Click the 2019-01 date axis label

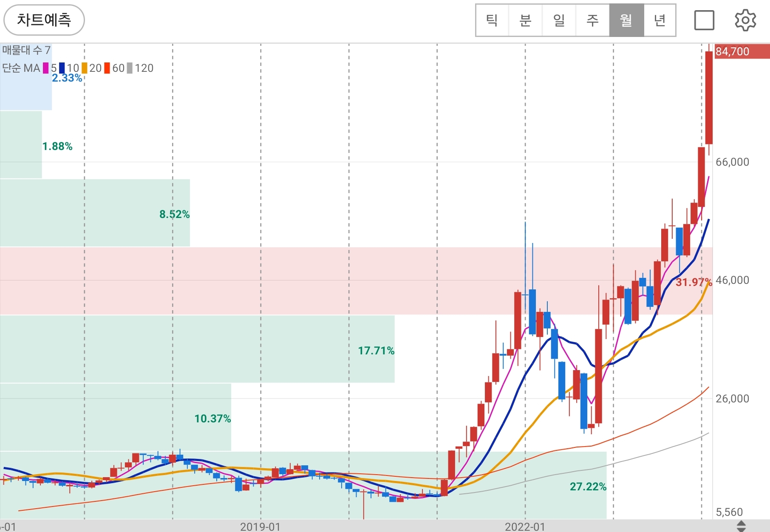pos(260,526)
